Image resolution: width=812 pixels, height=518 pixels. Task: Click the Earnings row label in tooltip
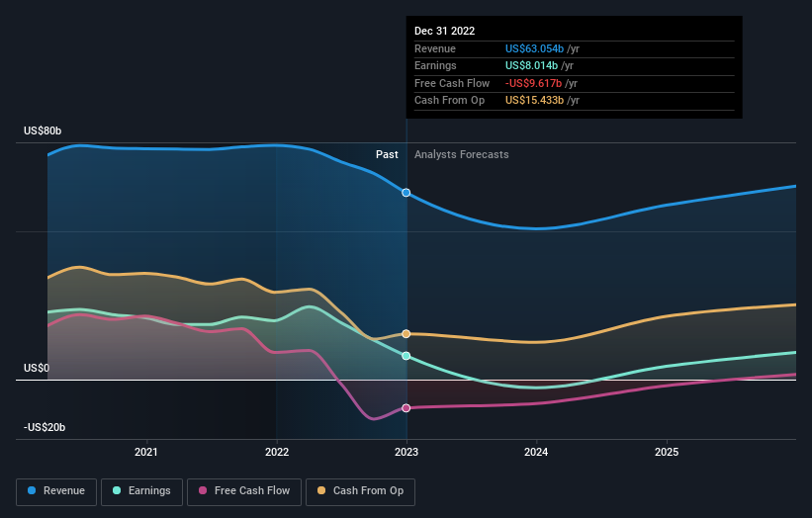pyautogui.click(x=435, y=65)
